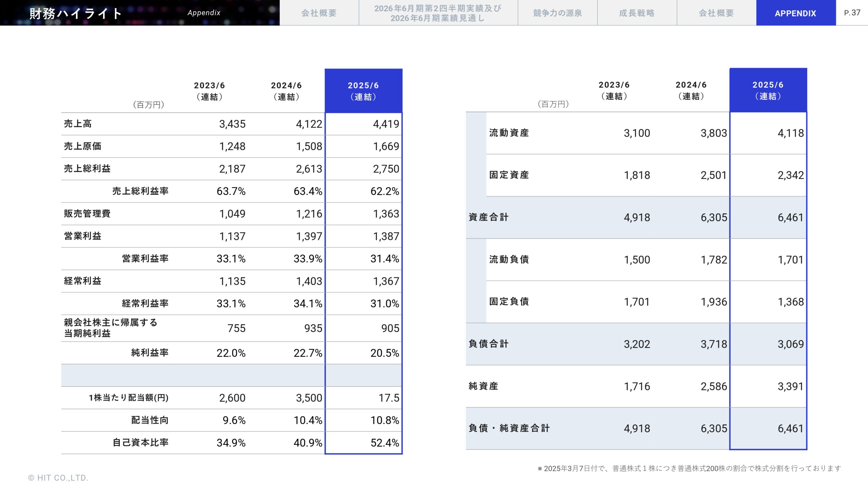Click the blue 2025/6 header in left table
Viewport: 868px width, 488px height.
click(363, 91)
